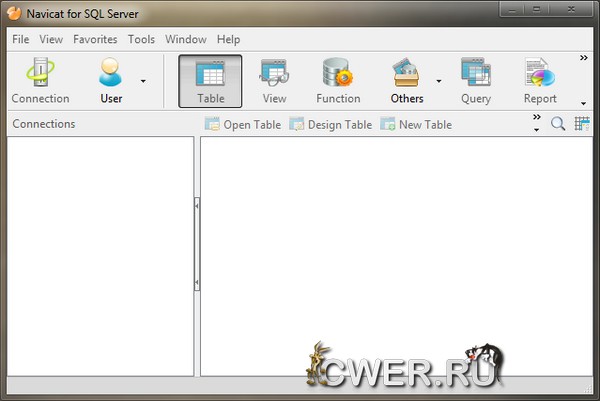Click the Others toolbar icon
This screenshot has width=600, height=401.
click(406, 80)
